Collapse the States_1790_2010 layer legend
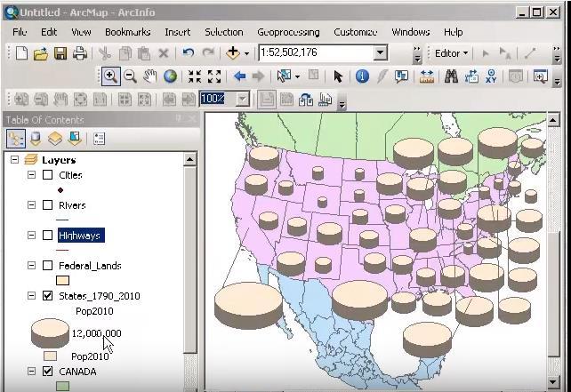The image size is (571, 392). pyautogui.click(x=32, y=295)
